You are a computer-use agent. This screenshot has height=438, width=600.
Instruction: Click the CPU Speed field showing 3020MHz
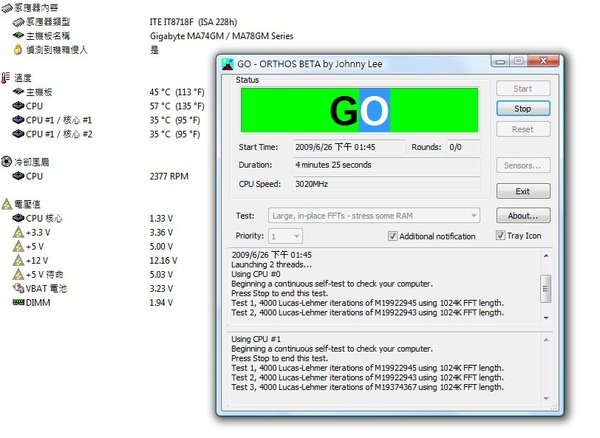tap(386, 184)
